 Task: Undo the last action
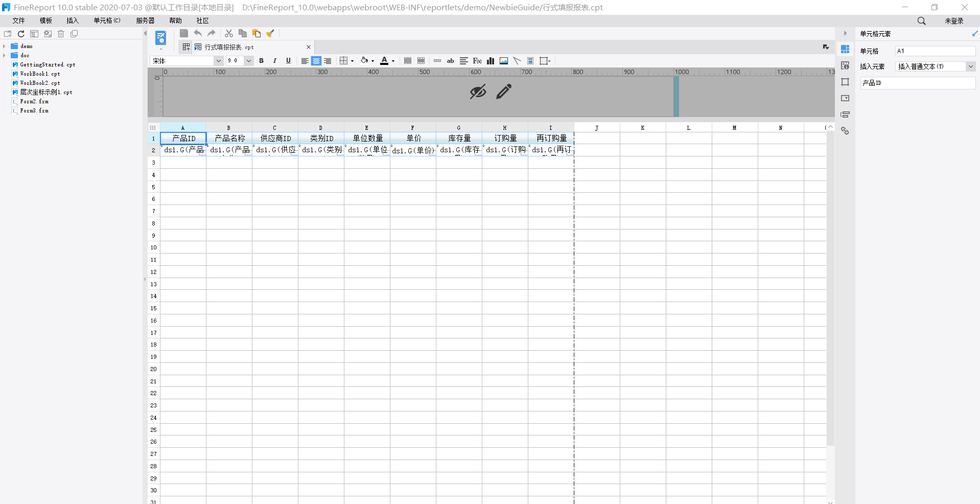(198, 33)
